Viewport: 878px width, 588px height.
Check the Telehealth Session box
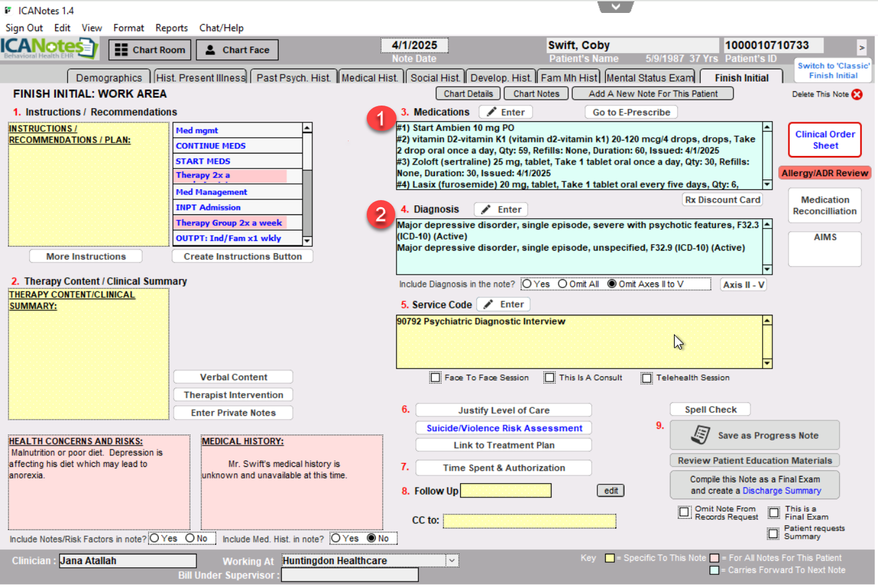point(647,378)
